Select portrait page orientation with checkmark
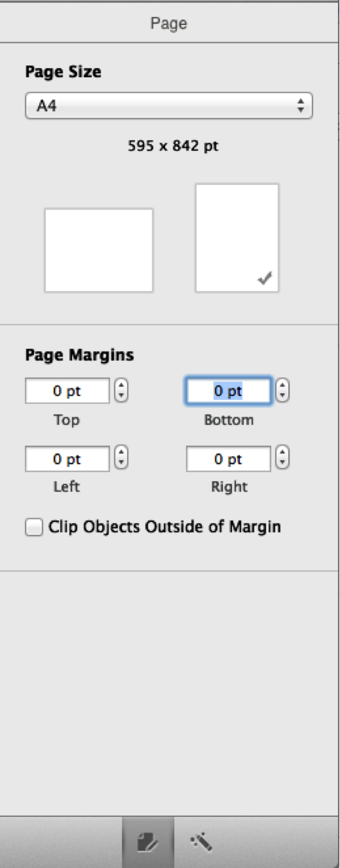 [237, 238]
